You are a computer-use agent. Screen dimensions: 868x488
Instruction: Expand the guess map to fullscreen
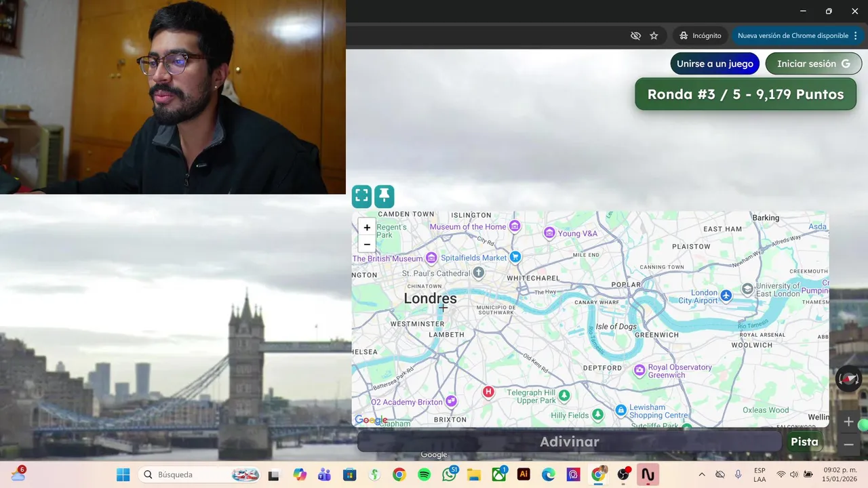[x=362, y=197]
